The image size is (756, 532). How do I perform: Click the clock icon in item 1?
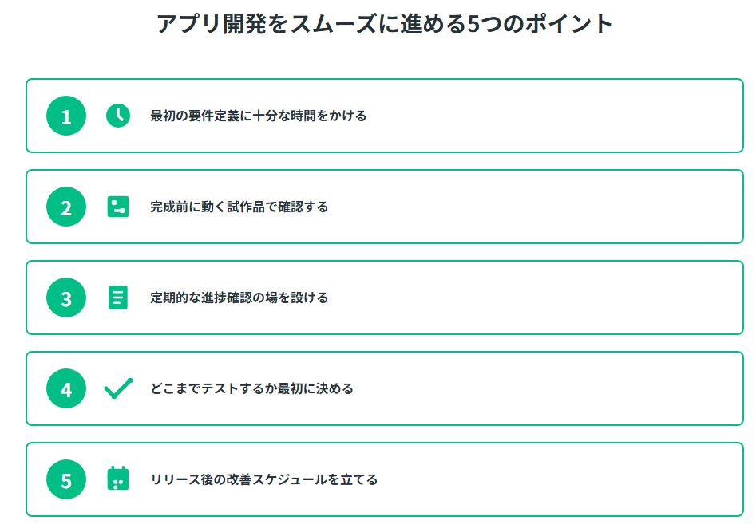click(x=118, y=116)
